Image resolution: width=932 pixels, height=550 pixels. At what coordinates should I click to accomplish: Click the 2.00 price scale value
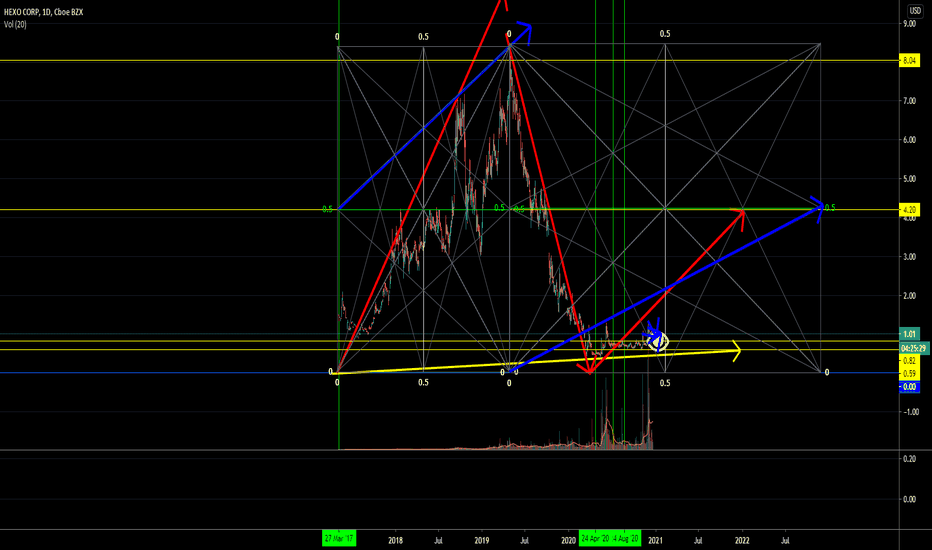909,296
